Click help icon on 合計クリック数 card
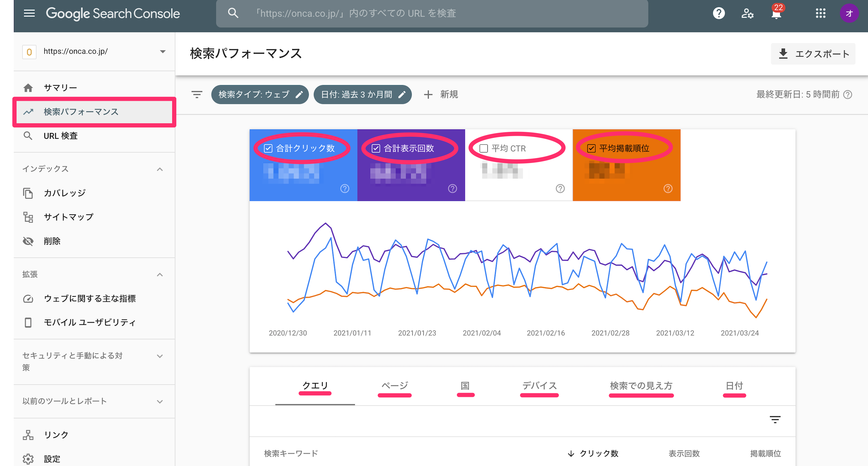 [345, 188]
